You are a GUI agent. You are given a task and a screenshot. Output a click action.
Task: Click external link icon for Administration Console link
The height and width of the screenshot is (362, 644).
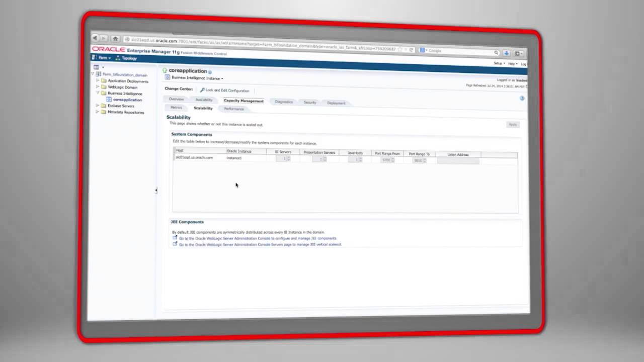coord(175,237)
